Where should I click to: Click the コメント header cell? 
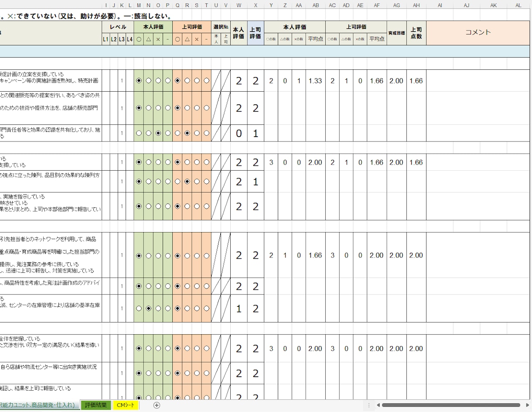(x=478, y=32)
